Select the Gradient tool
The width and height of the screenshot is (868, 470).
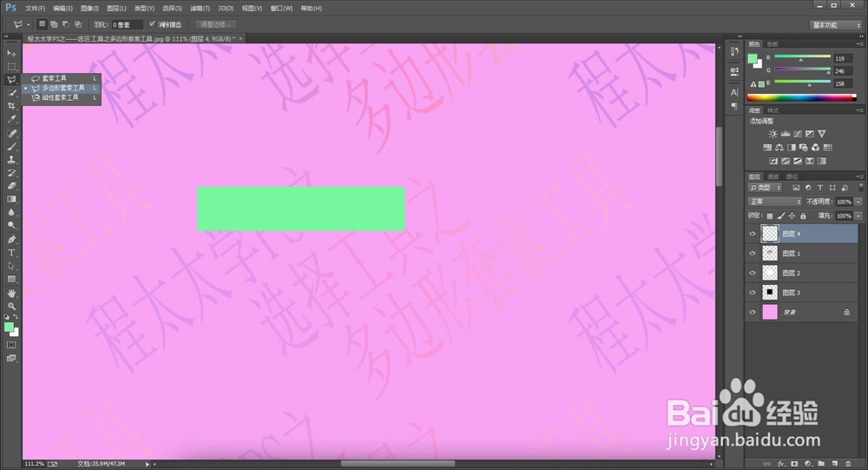(11, 200)
